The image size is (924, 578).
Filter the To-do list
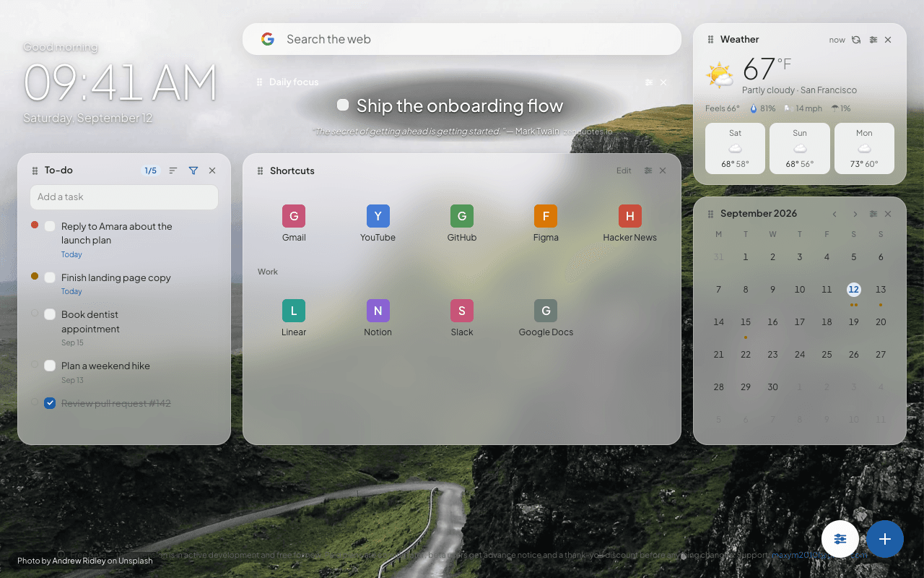[x=193, y=171]
